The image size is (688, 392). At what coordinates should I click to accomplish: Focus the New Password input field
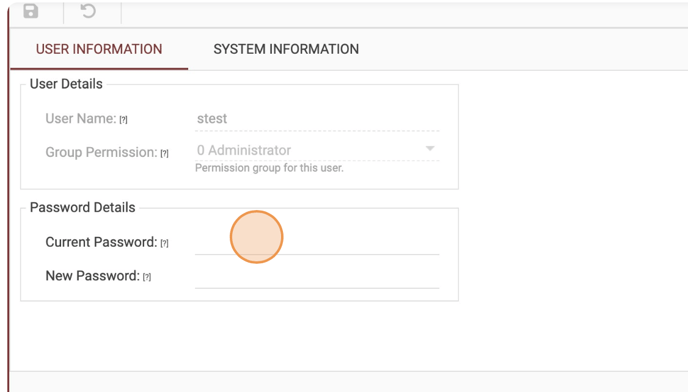[317, 276]
